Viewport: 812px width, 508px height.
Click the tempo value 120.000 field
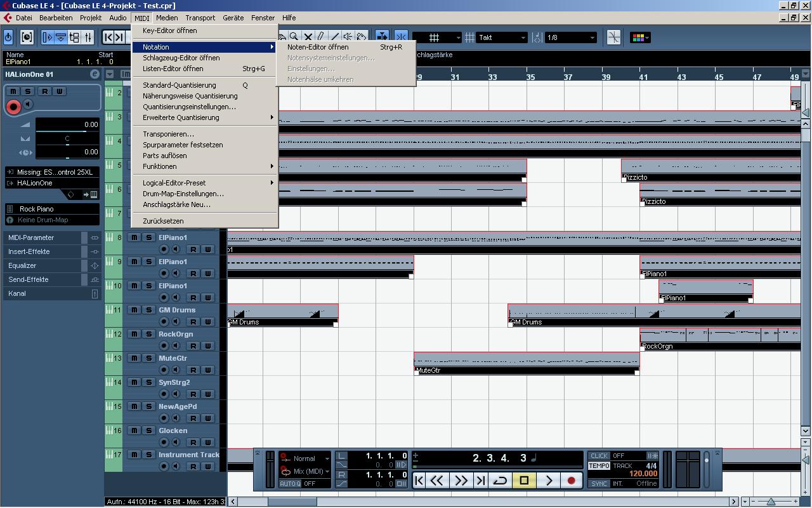(x=643, y=474)
